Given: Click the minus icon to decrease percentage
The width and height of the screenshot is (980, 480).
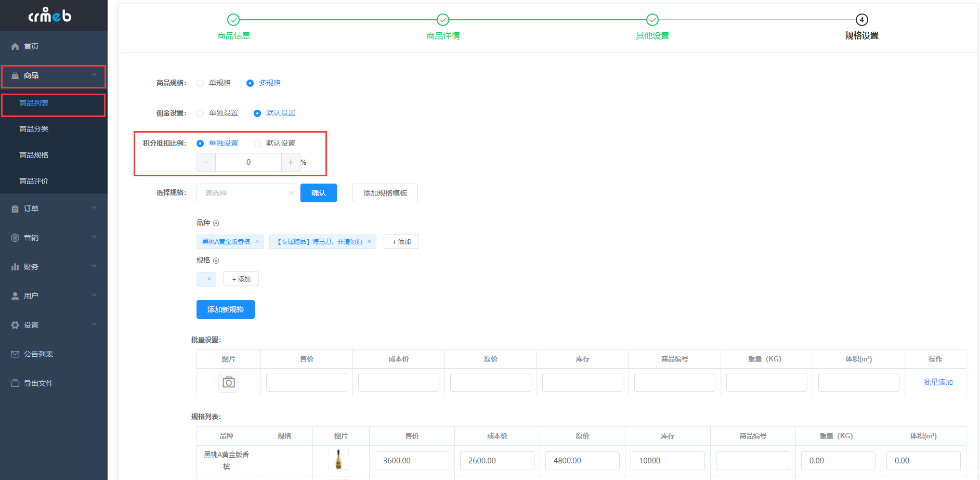Looking at the screenshot, I should (206, 162).
